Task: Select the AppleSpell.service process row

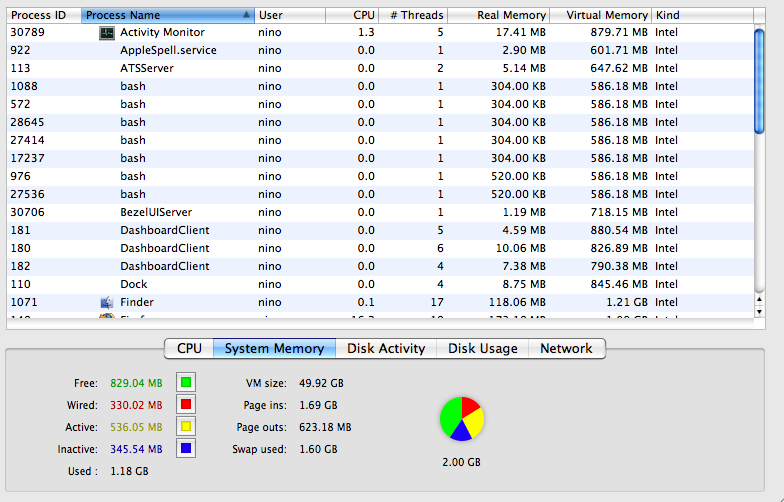Action: pyautogui.click(x=380, y=50)
